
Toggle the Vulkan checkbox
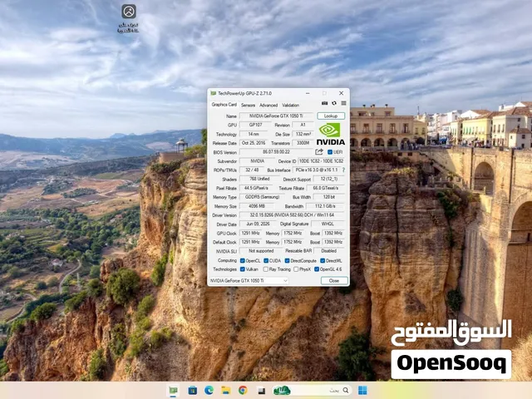(242, 269)
